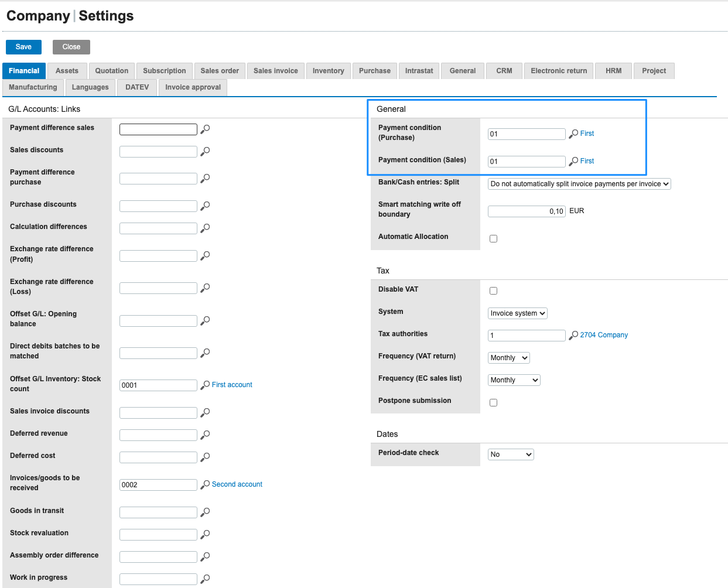Switch to the Purchase tab
The width and height of the screenshot is (728, 588).
[x=375, y=71]
